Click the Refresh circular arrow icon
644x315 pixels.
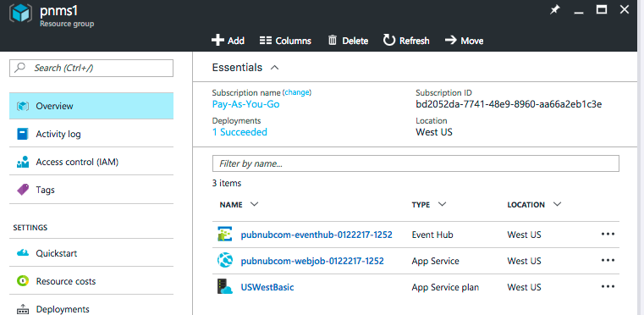[x=388, y=40]
